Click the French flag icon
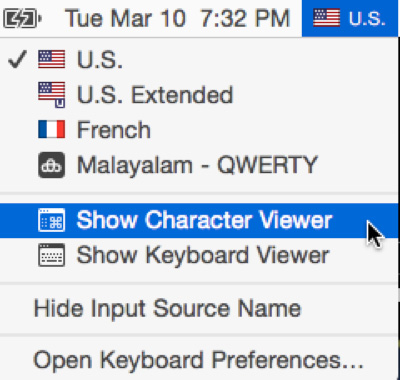The width and height of the screenshot is (400, 380). point(51,129)
